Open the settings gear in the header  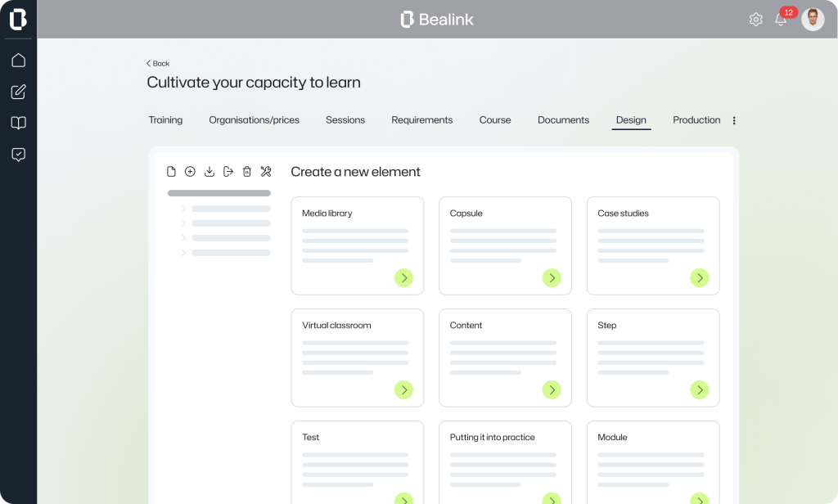[x=756, y=20]
